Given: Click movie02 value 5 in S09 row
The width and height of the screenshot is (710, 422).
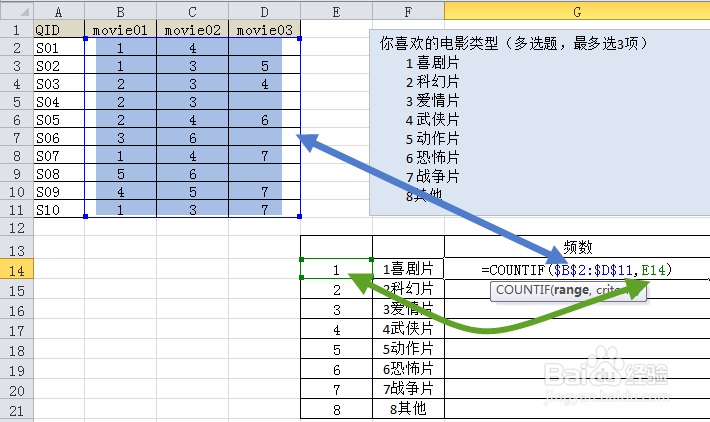Looking at the screenshot, I should [x=192, y=192].
